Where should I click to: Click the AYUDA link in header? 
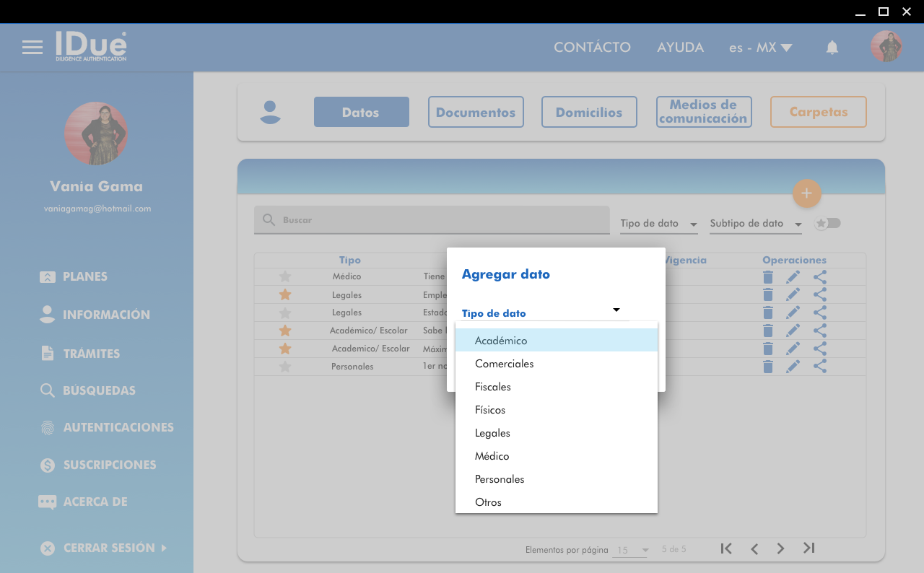[680, 48]
